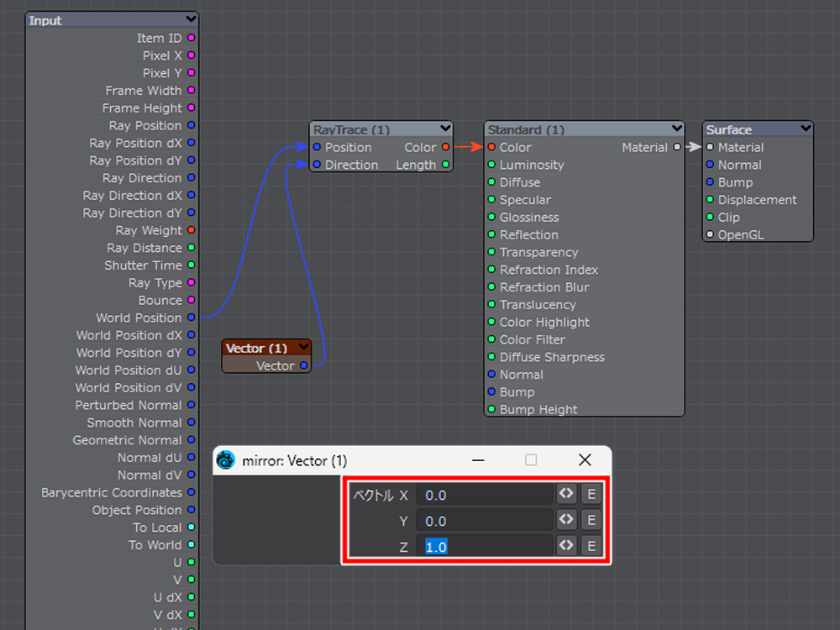Image resolution: width=840 pixels, height=630 pixels.
Task: Click the X field spinner arrows icon
Action: pos(566,495)
